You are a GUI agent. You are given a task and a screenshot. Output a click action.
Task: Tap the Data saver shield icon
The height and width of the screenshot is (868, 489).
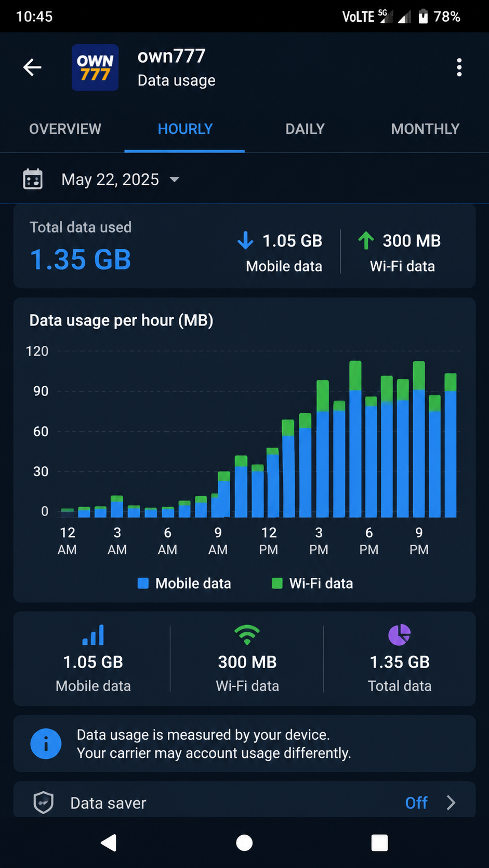(44, 803)
